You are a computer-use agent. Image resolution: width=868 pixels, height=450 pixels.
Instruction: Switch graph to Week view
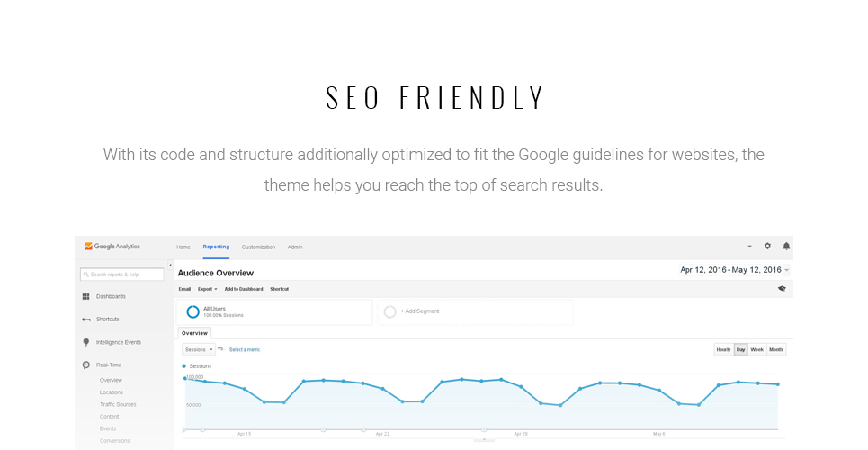pos(756,350)
